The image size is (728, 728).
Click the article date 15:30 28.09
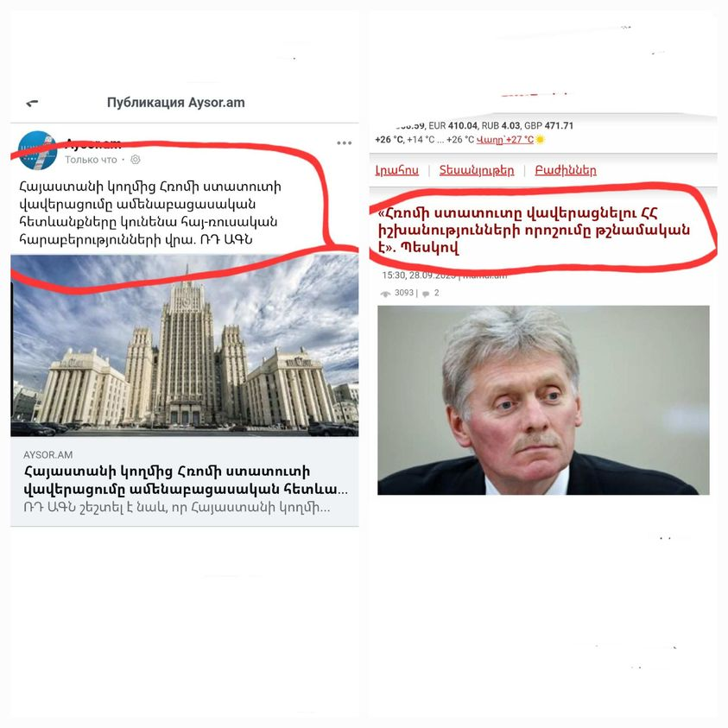coord(419,275)
